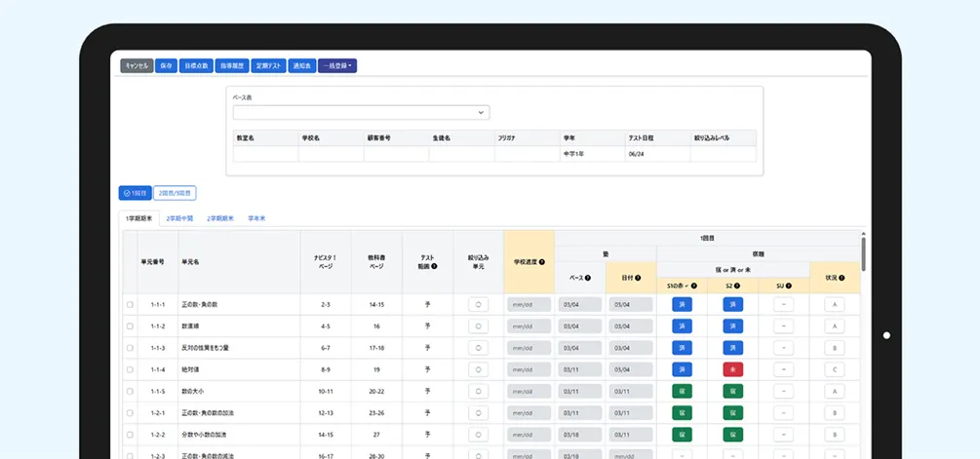Click 絞り込み単元 circle icon for row 1-1-1
The height and width of the screenshot is (459, 980).
[479, 304]
